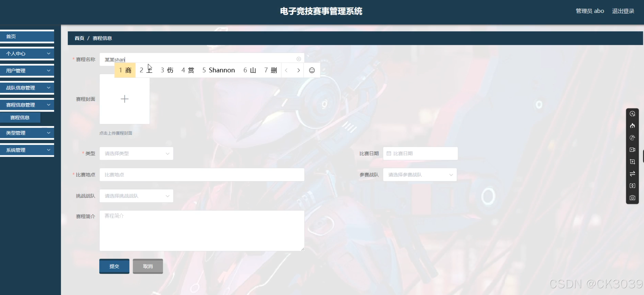644x295 pixels.
Task: Click the 比赛日期 date picker field
Action: click(420, 153)
